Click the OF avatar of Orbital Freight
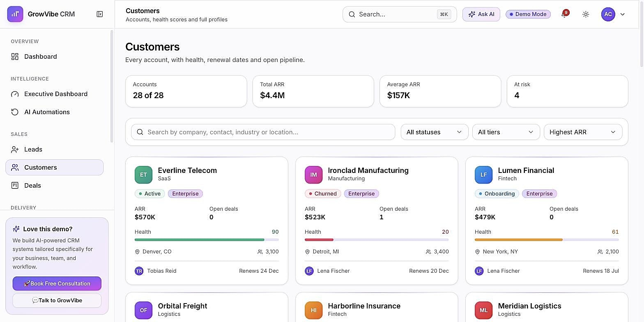Screen dimensions: 644x322 pyautogui.click(x=143, y=310)
